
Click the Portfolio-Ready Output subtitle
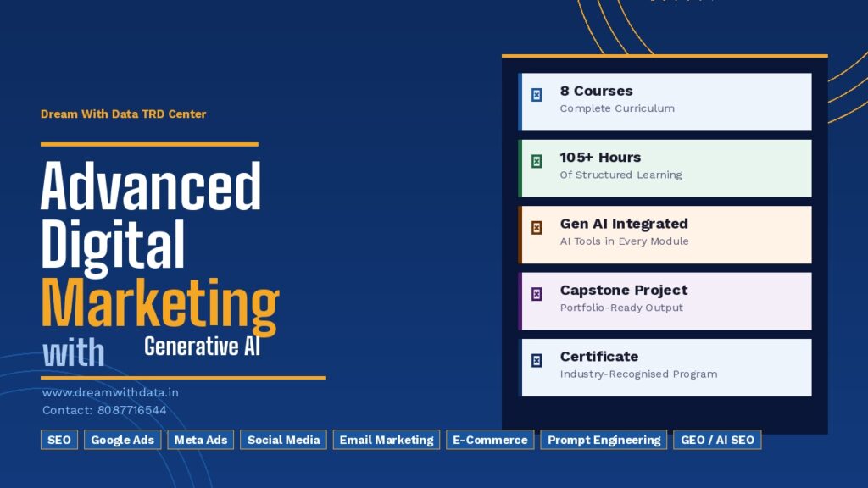tap(621, 308)
